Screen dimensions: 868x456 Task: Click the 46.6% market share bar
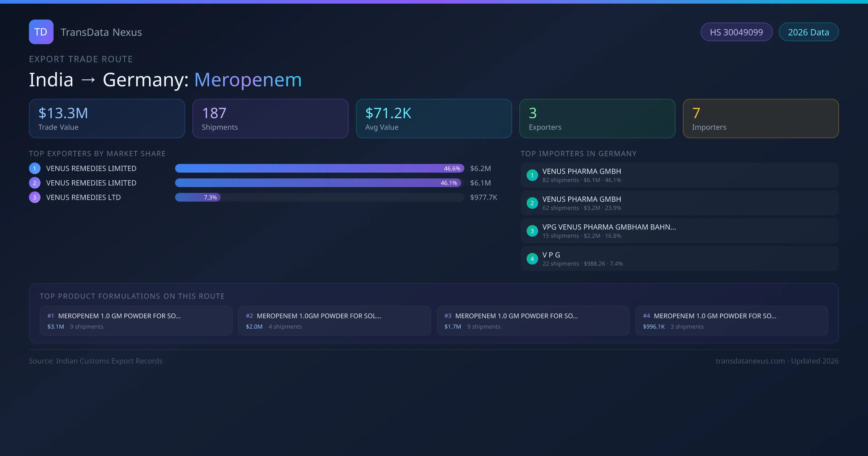click(319, 168)
